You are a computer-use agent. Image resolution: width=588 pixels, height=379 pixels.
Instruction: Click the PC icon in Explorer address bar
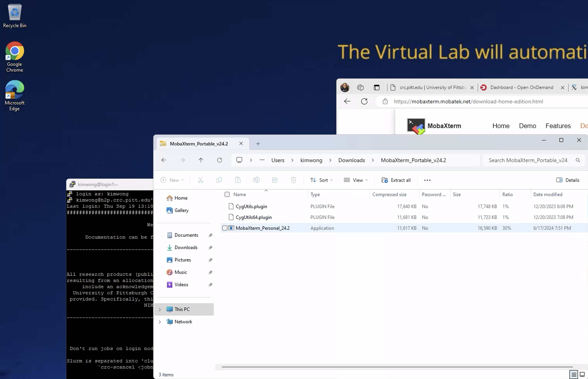coord(239,160)
